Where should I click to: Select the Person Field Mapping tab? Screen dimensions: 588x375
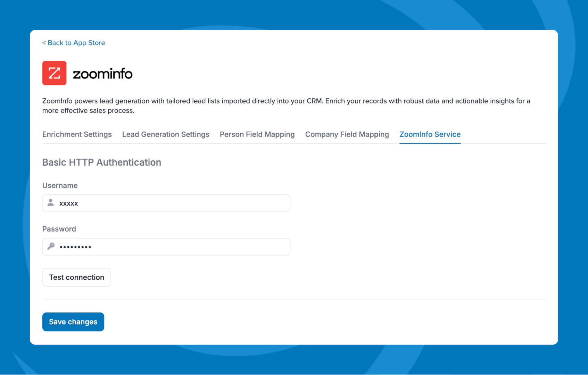[257, 134]
